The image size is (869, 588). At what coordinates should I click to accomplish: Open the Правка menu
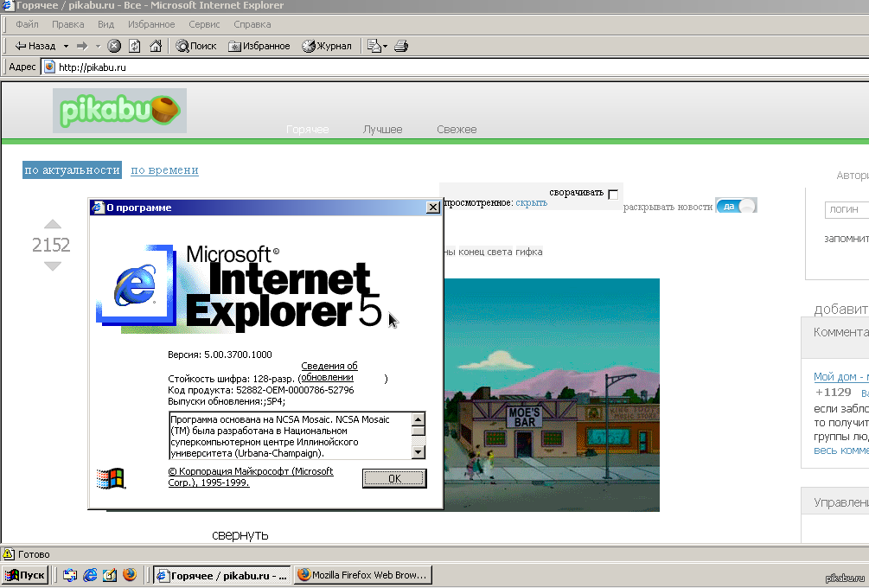[x=68, y=24]
